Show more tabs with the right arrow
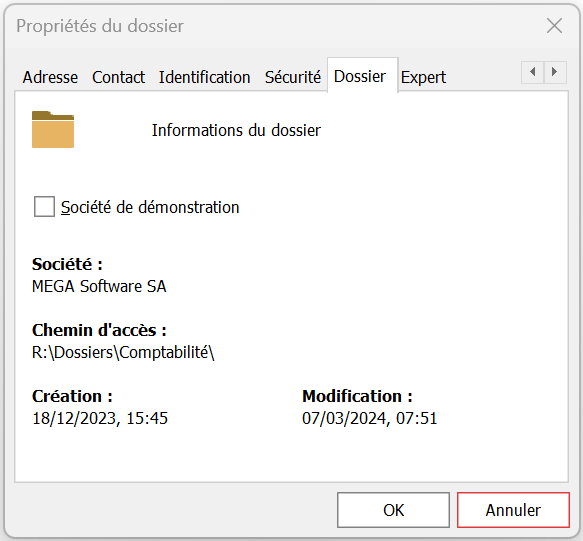This screenshot has height=541, width=583. (x=555, y=72)
